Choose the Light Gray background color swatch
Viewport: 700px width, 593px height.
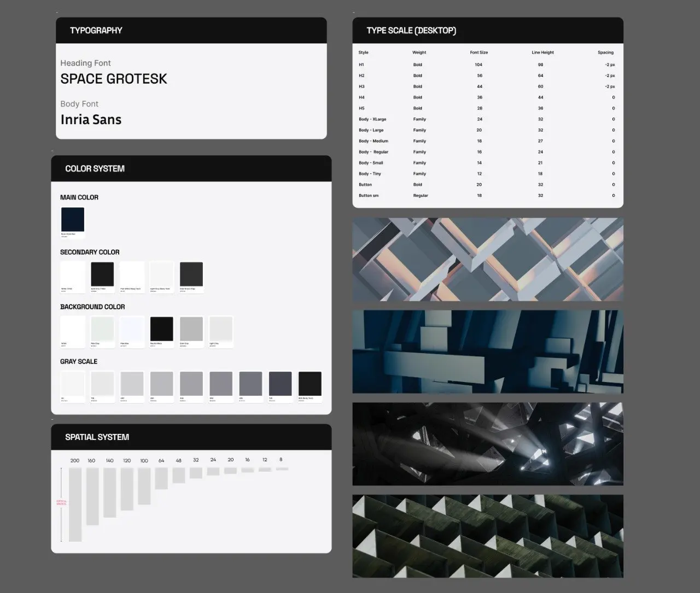click(221, 328)
